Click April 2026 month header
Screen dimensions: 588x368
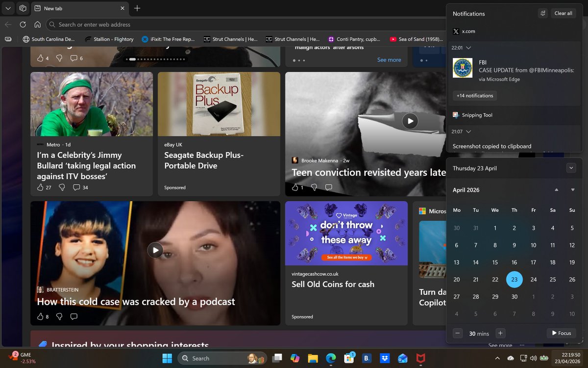click(x=466, y=190)
